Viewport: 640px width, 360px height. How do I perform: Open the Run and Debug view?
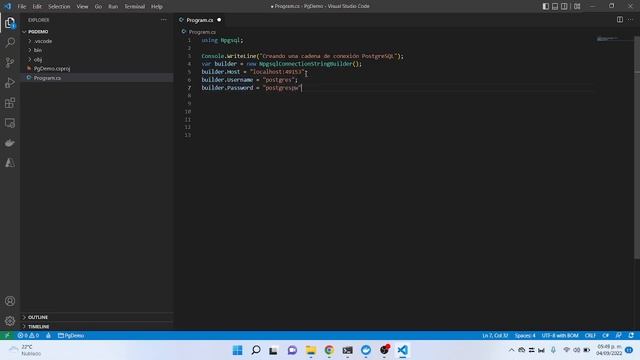pos(10,83)
